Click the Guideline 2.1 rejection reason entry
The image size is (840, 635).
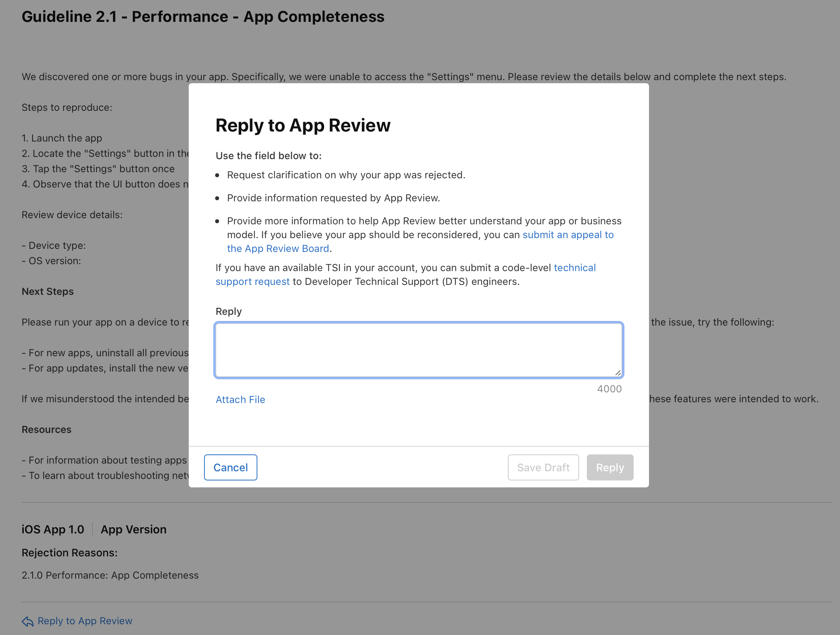(110, 575)
